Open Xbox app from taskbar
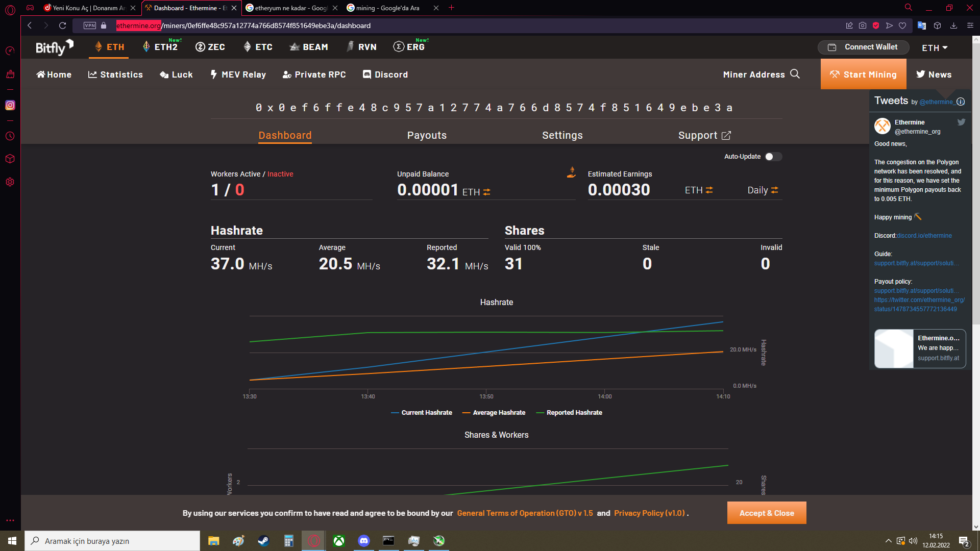Viewport: 980px width, 551px height. 339,541
